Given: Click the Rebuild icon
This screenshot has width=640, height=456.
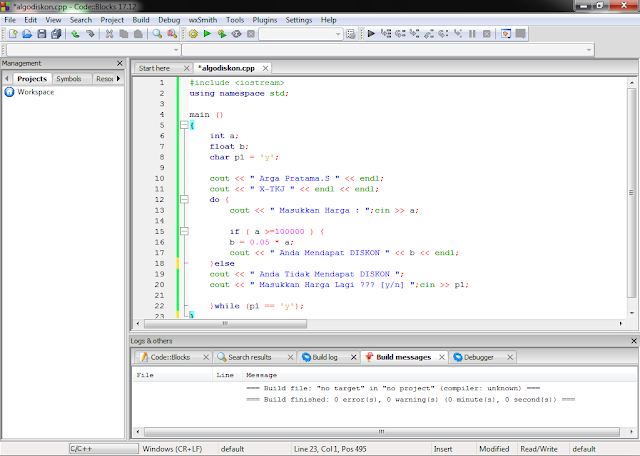Looking at the screenshot, I should tap(236, 34).
